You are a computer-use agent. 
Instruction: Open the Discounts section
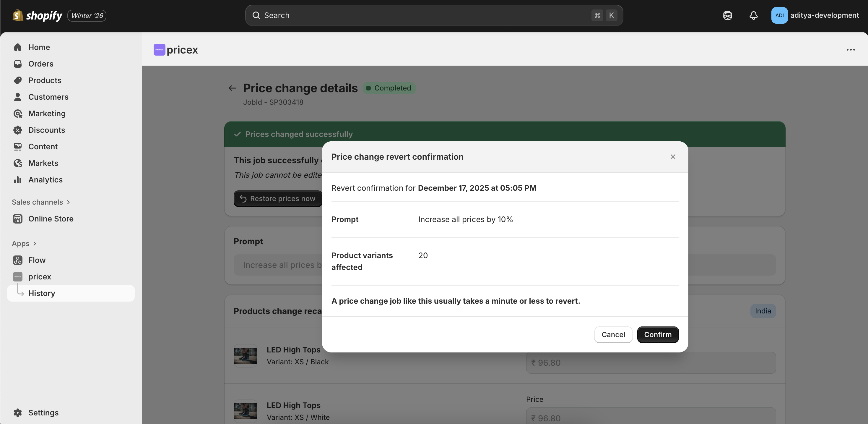coord(46,130)
